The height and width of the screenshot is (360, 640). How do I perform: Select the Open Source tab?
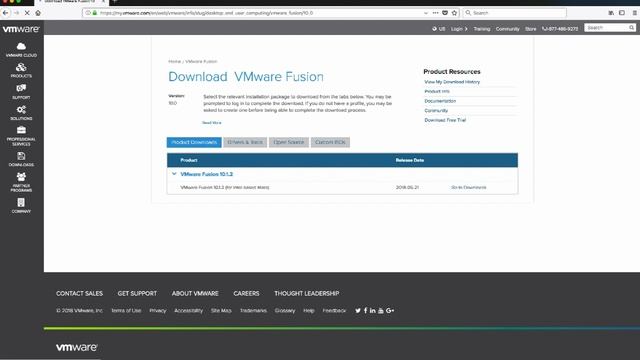289,142
